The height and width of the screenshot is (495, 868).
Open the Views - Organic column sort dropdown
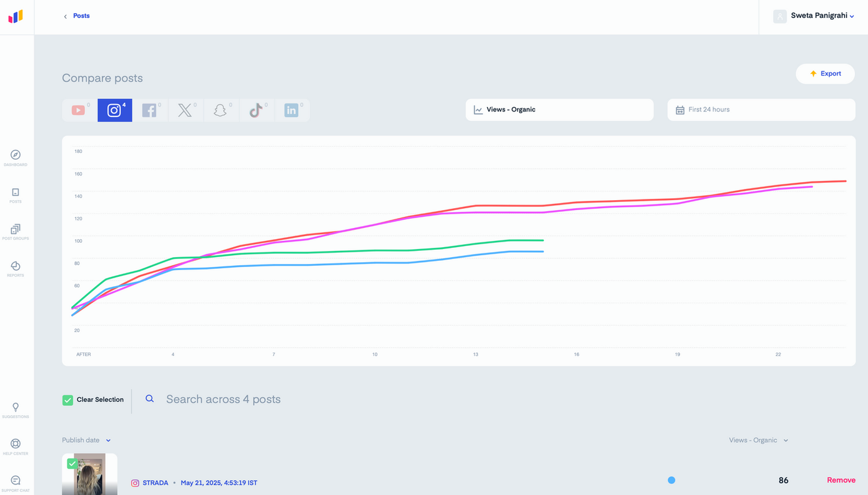click(x=758, y=440)
